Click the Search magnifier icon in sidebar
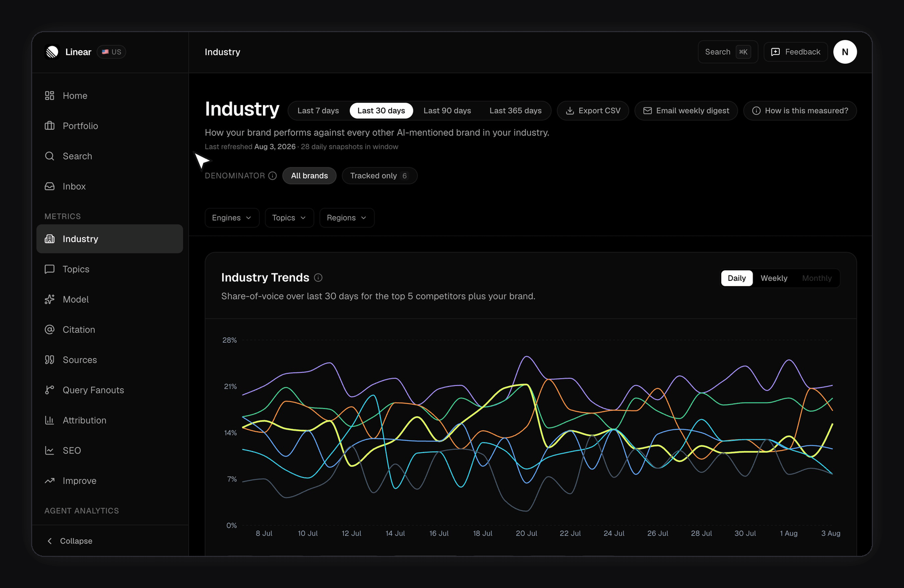This screenshot has width=904, height=588. click(x=50, y=156)
